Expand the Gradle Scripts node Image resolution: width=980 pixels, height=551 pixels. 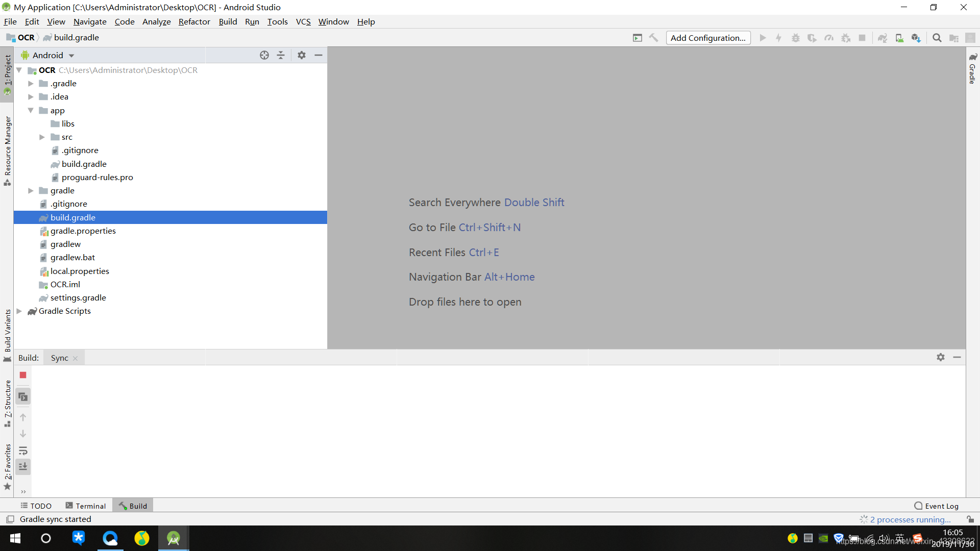(x=19, y=311)
